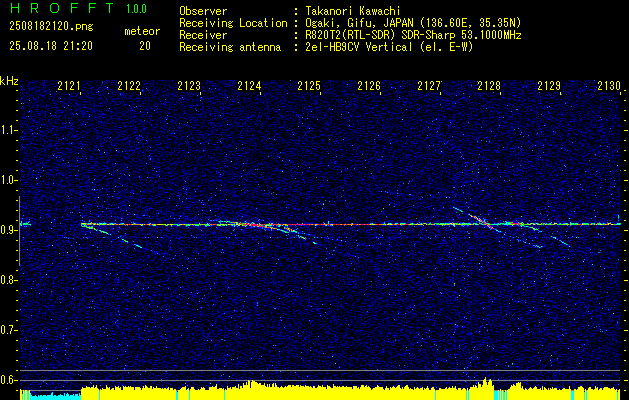
Task: Click the time marker 2122
Action: pyautogui.click(x=129, y=86)
